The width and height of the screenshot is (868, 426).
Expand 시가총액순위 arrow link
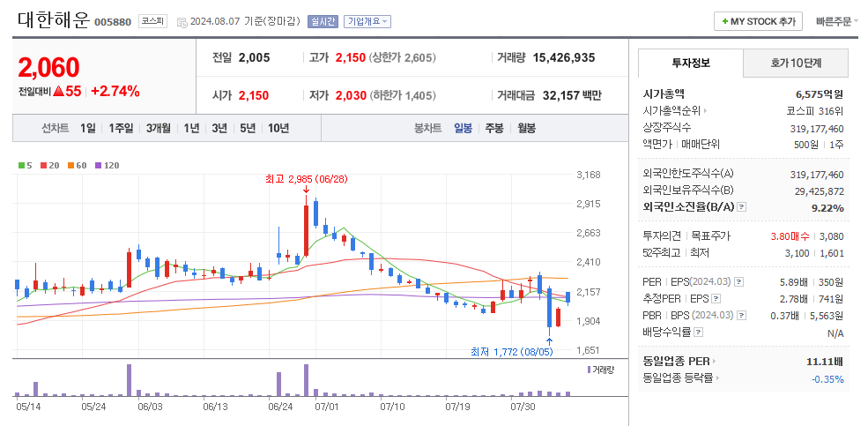(x=675, y=111)
